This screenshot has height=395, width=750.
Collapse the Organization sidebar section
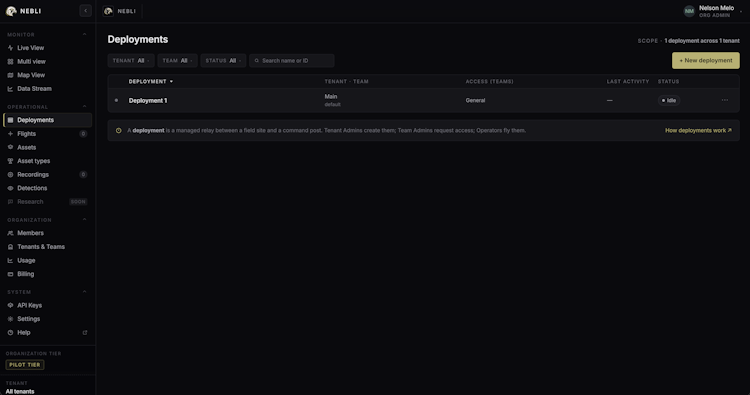click(x=85, y=219)
